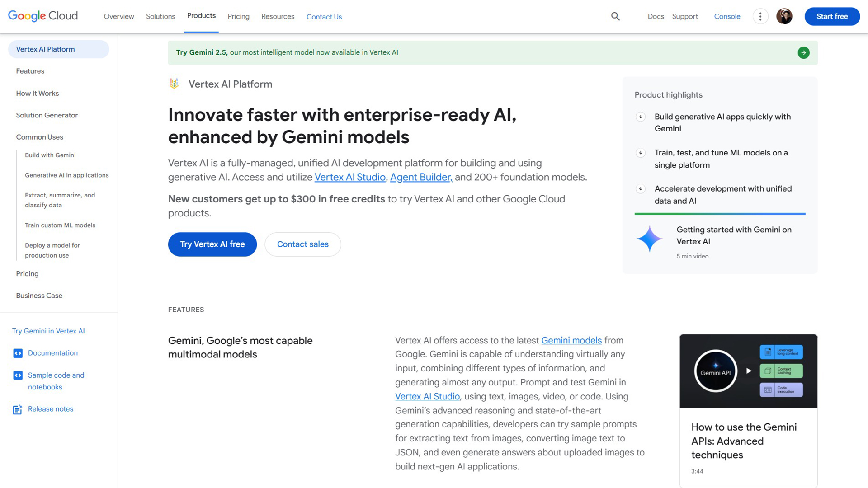Jump to Pricing in sidebar
This screenshot has height=488, width=868.
pos(27,274)
